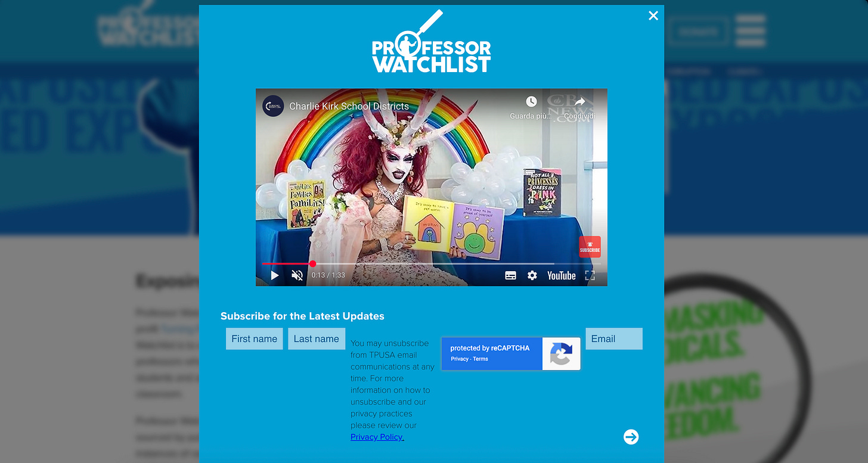Close the subscribe popup with the X
This screenshot has height=463, width=868.
pyautogui.click(x=653, y=15)
